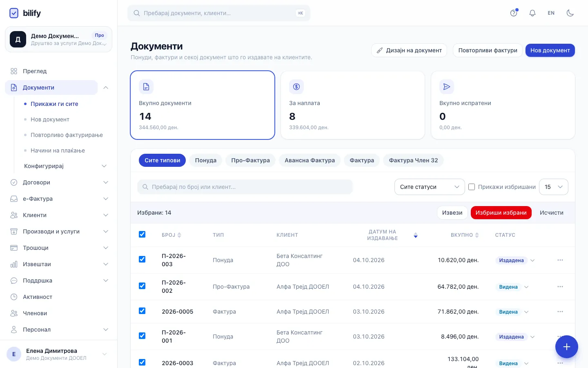Viewport: 588px width, 368px height.
Task: Open actions menu for П-2026-002 row
Action: click(x=560, y=287)
